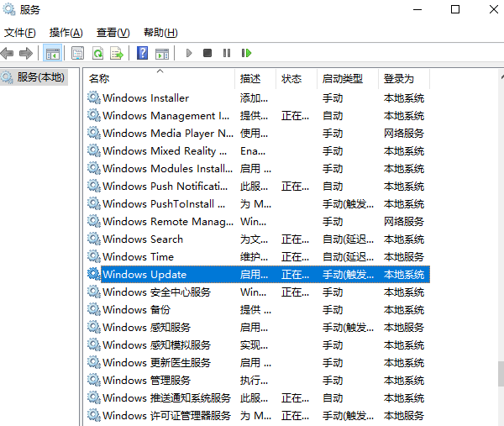
Task: Select Windows 安全中心服务 row
Action: pos(259,292)
